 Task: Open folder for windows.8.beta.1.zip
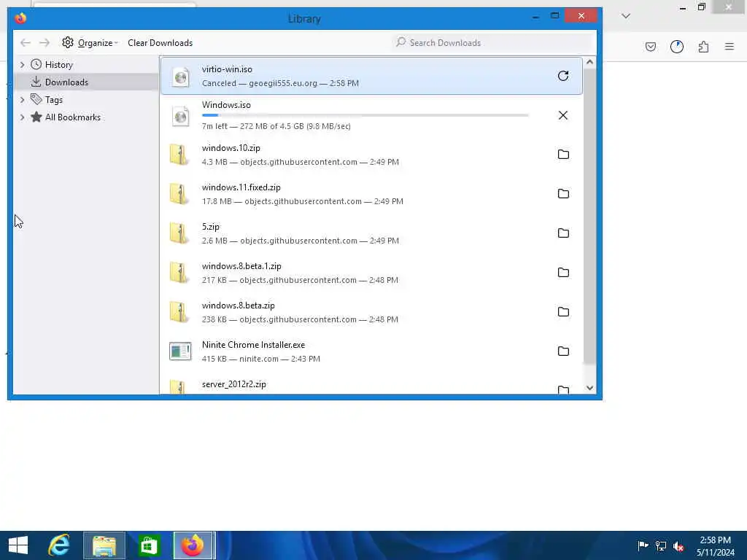click(x=563, y=273)
